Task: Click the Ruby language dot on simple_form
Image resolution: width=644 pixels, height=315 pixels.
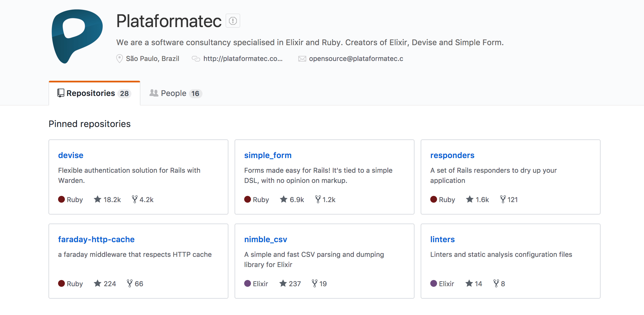Action: [x=248, y=199]
